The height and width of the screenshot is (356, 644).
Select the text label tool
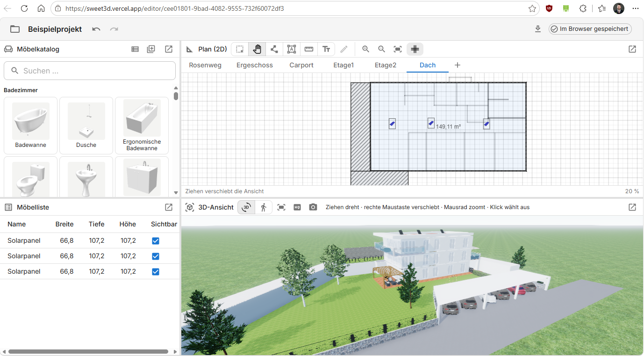point(326,49)
